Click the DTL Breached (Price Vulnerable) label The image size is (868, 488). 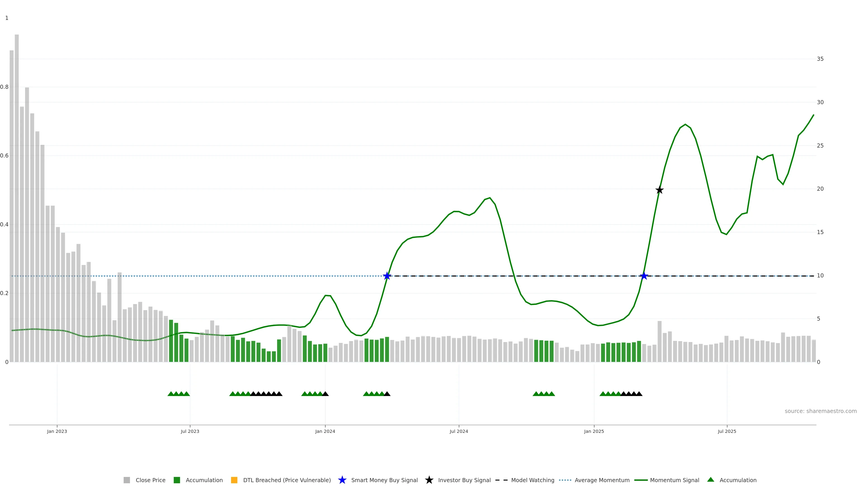[287, 480]
